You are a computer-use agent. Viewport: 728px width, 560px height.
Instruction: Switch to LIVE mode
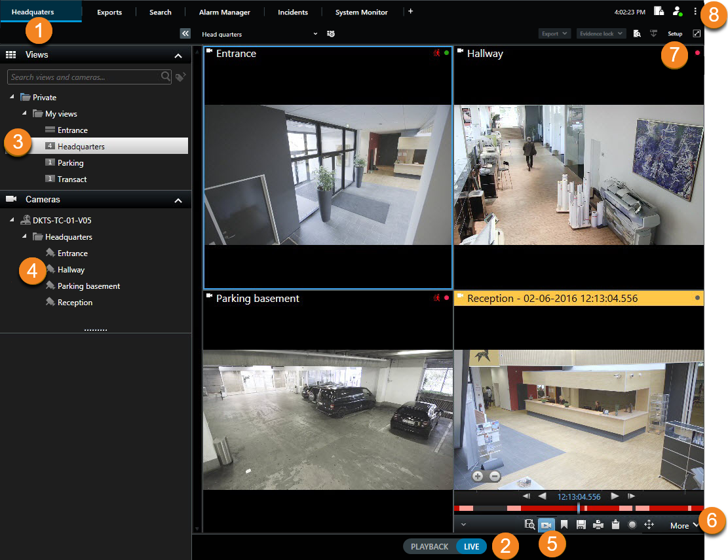point(471,546)
